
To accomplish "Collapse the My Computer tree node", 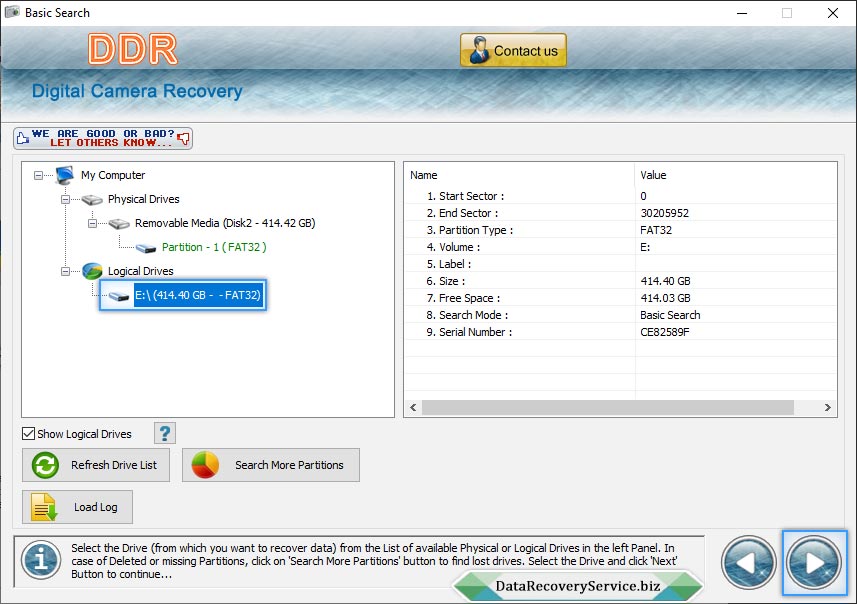I will 38,175.
